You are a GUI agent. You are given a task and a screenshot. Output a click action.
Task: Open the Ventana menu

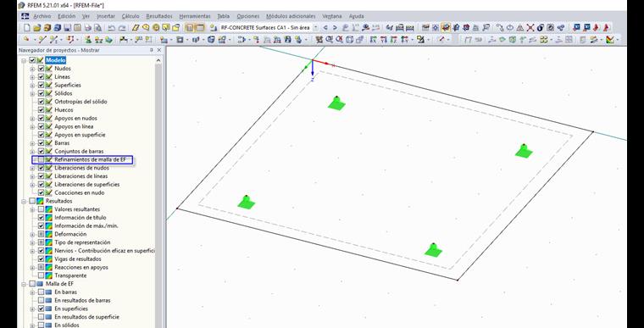click(332, 16)
